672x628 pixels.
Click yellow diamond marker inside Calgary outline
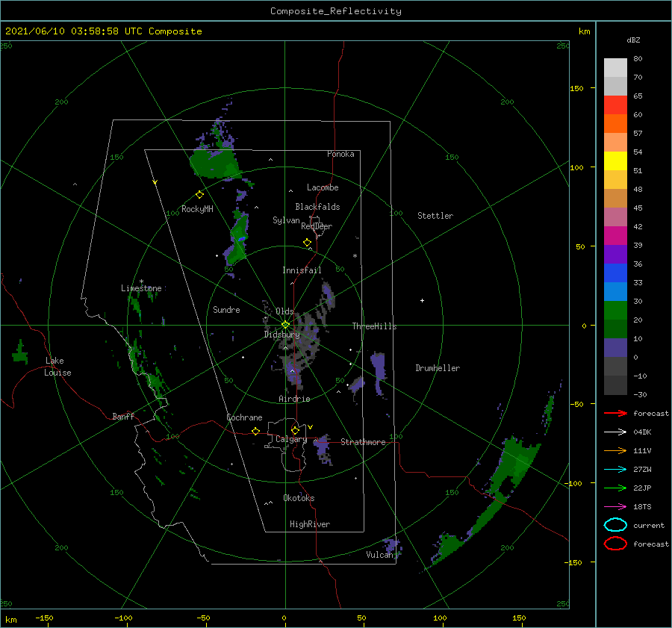pos(295,430)
